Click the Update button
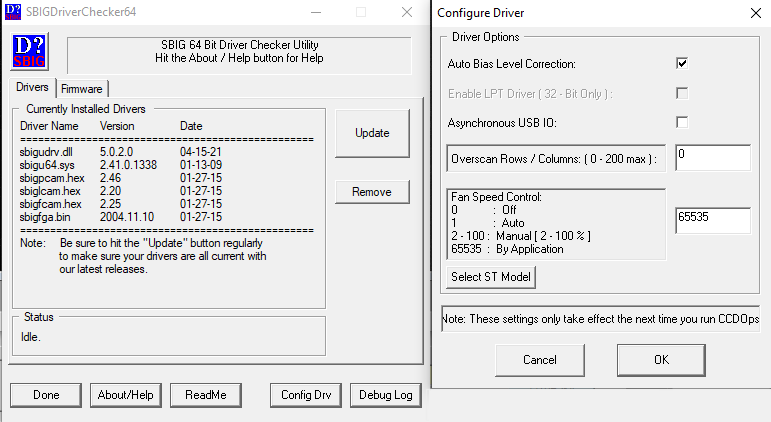771x422 pixels. tap(372, 133)
